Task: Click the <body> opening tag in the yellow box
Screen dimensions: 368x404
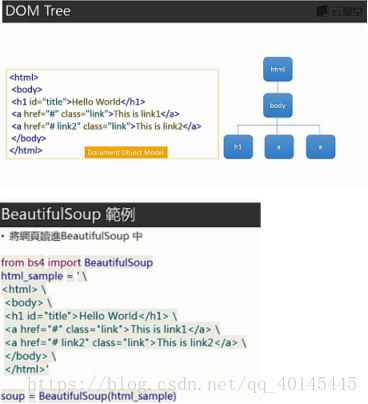Action: tap(27, 89)
